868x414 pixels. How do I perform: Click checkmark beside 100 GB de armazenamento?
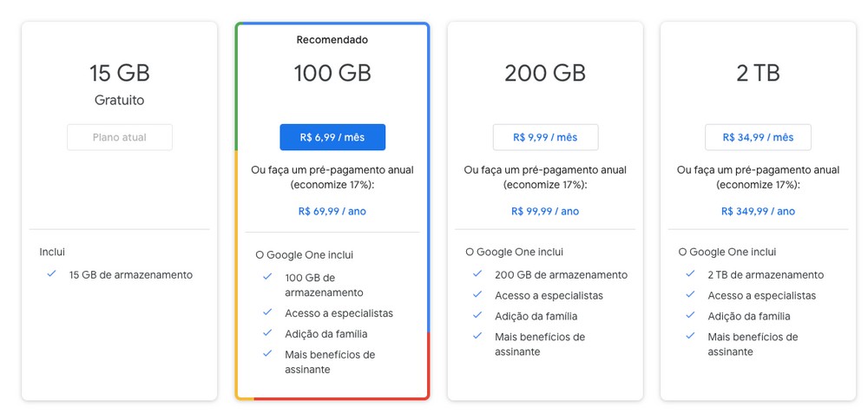(x=267, y=277)
